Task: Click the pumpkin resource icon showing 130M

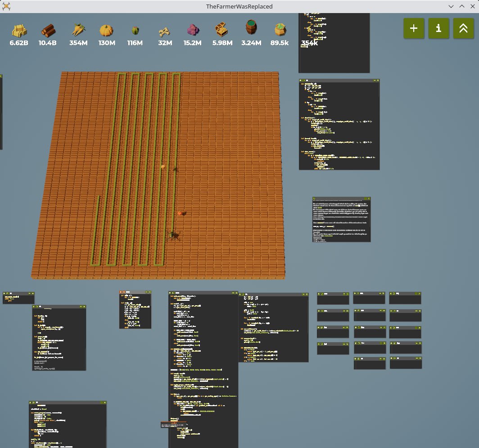Action: click(x=106, y=31)
